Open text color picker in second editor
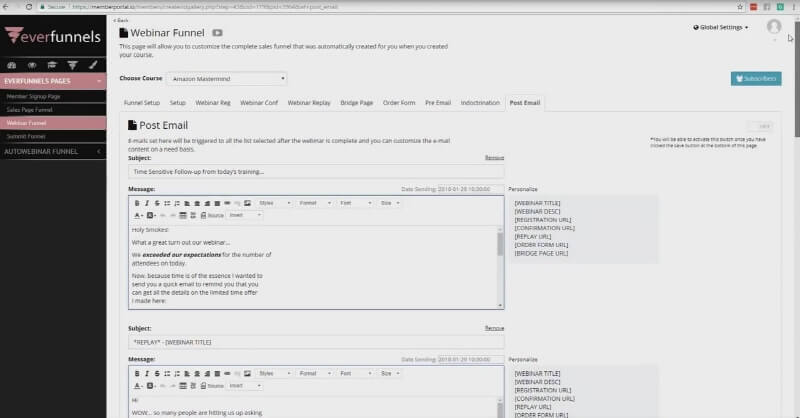Screen dimensions: 800x418 pyautogui.click(x=138, y=386)
